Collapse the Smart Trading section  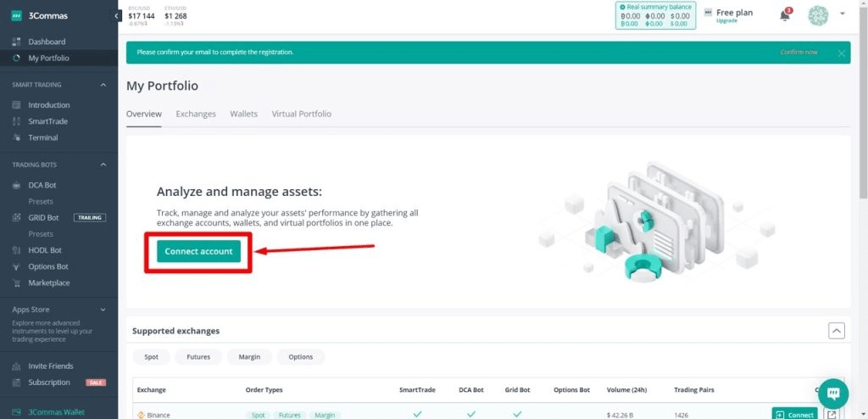(x=103, y=85)
